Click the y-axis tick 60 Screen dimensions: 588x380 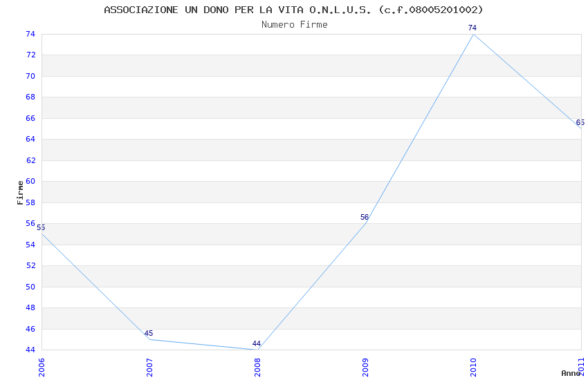30,181
